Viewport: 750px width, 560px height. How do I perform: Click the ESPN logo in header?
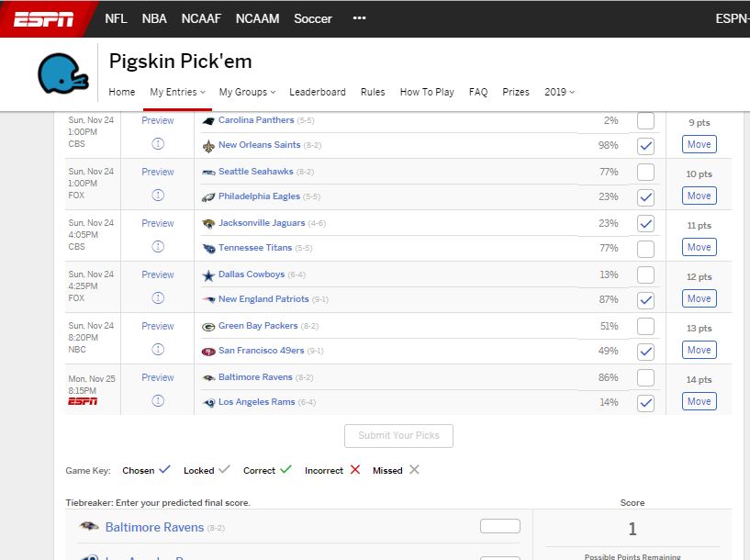click(x=43, y=18)
